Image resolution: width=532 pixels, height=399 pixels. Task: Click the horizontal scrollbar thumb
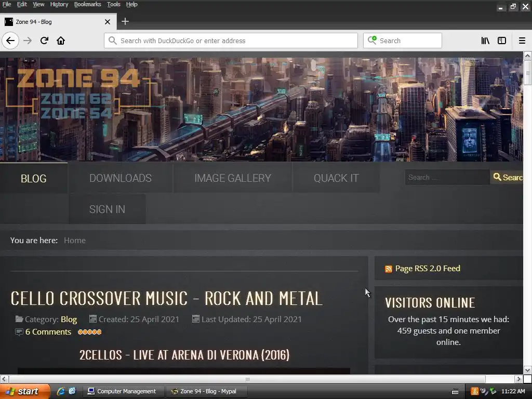(x=247, y=379)
